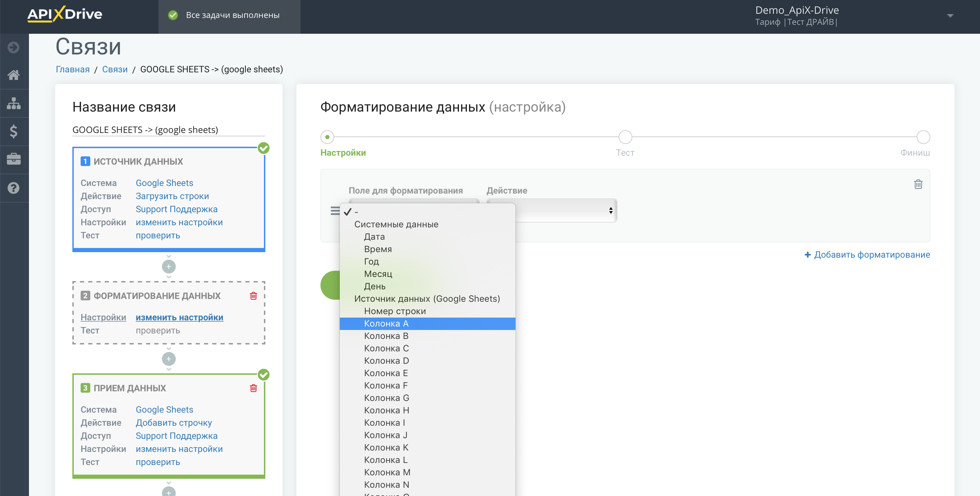Viewport: 980px width, 496px height.
Task: Select Колонка L option
Action: [x=427, y=460]
